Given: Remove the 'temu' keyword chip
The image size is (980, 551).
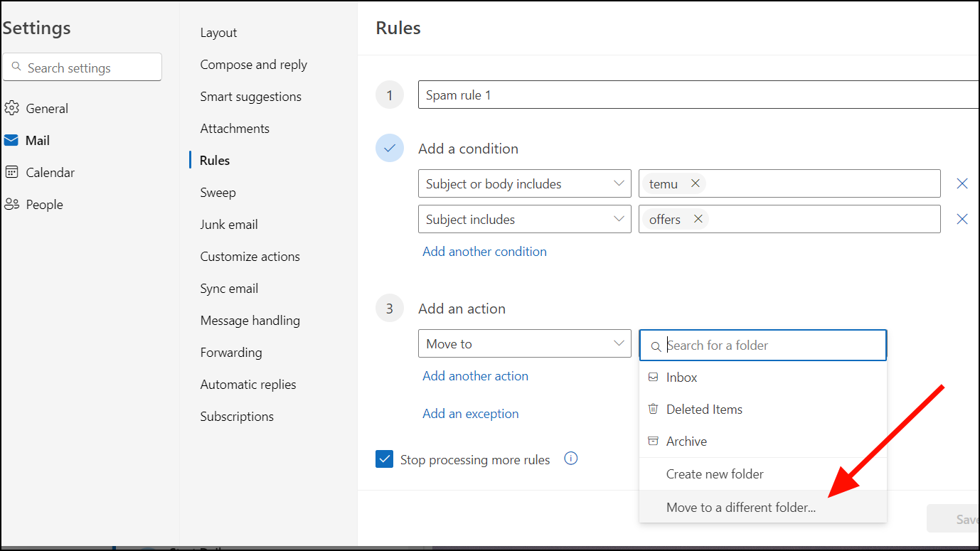Looking at the screenshot, I should 696,183.
